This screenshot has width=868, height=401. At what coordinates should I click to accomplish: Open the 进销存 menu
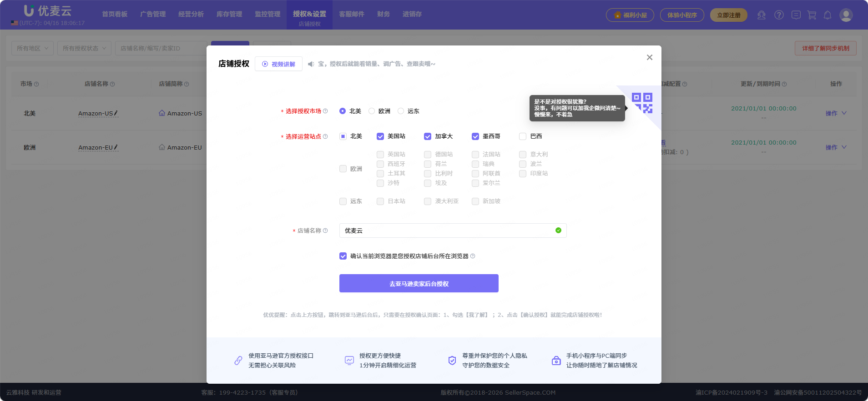(x=412, y=14)
